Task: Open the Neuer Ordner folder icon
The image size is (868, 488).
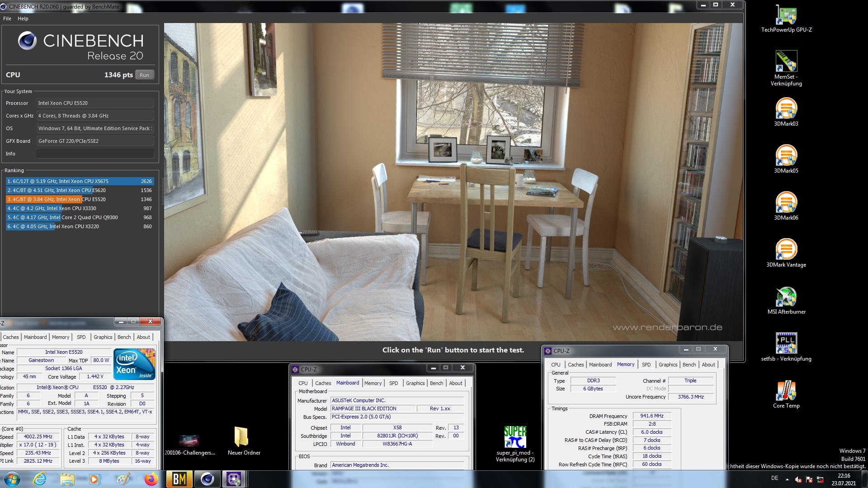Action: (244, 441)
